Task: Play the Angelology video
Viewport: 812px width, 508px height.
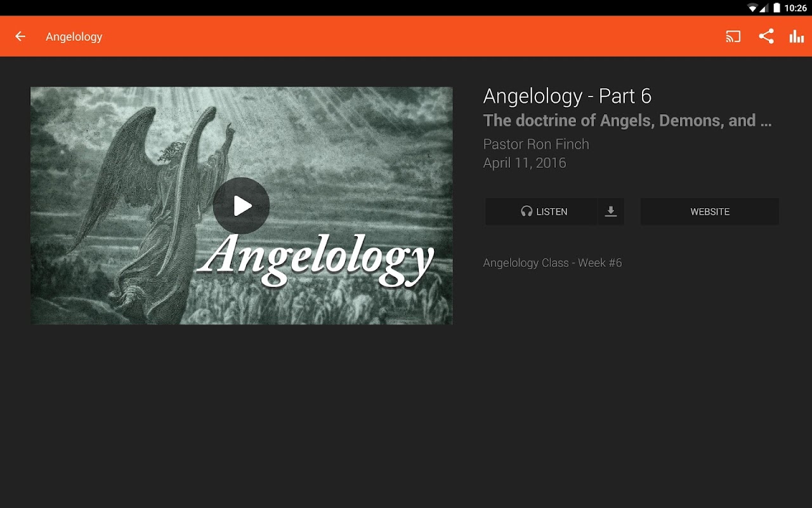Action: 241,206
